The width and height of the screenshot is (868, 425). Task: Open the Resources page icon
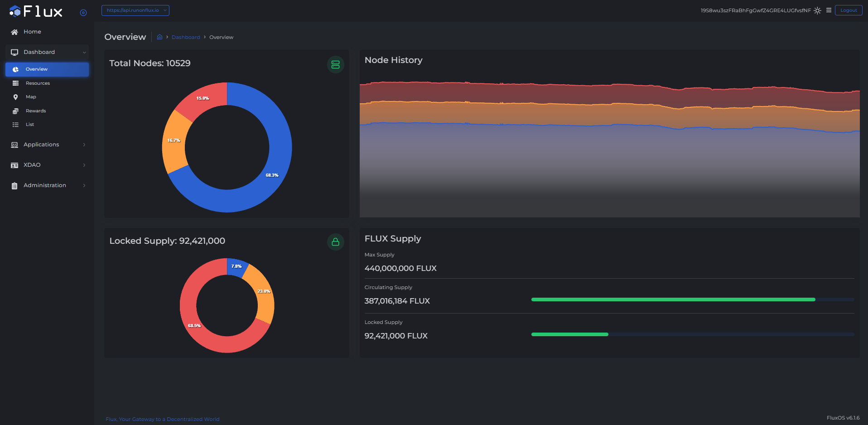pos(15,83)
